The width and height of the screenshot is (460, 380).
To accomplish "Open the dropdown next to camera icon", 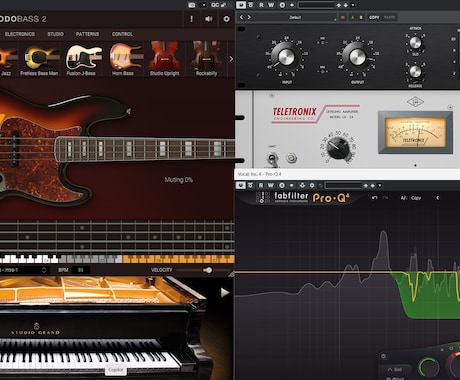I will coord(204,5).
